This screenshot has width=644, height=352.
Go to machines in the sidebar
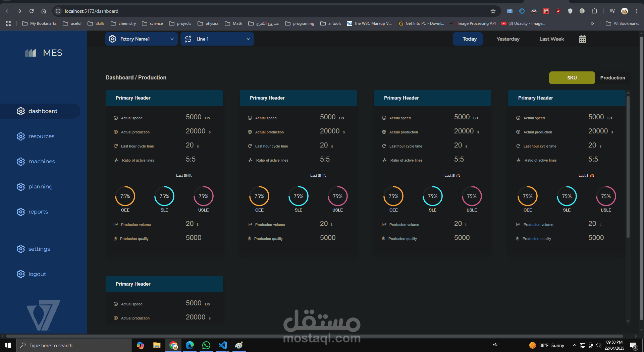click(x=42, y=161)
